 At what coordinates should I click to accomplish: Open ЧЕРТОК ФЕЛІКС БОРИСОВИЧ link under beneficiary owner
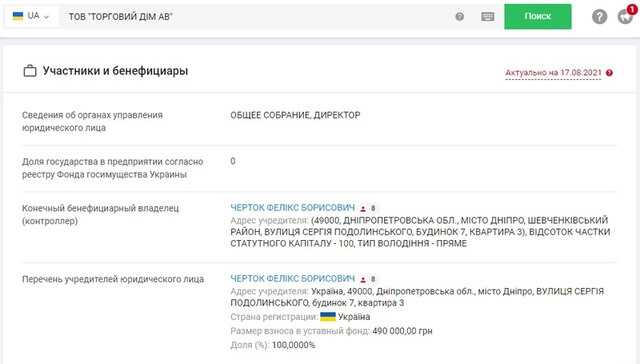(293, 208)
